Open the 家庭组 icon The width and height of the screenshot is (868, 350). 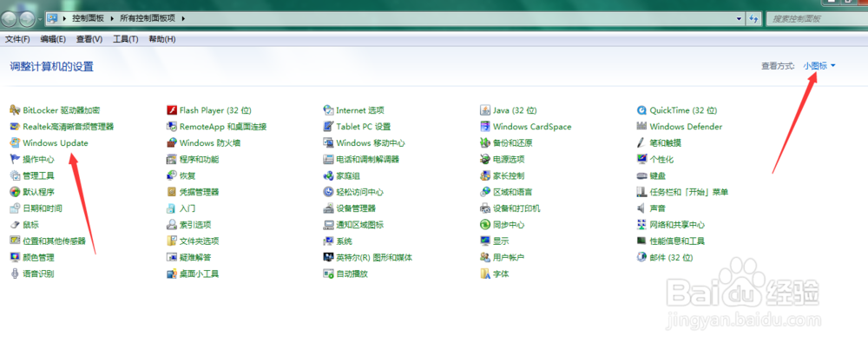tap(328, 175)
